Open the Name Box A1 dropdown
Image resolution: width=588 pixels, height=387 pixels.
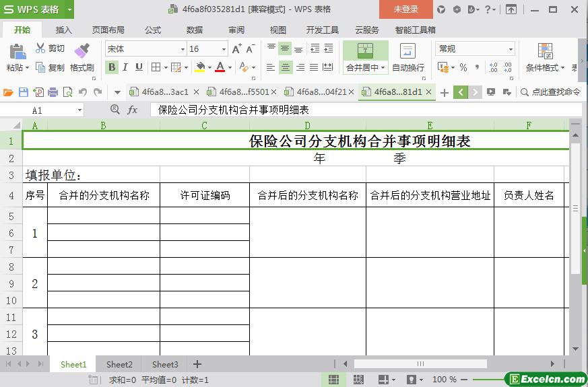(x=79, y=110)
